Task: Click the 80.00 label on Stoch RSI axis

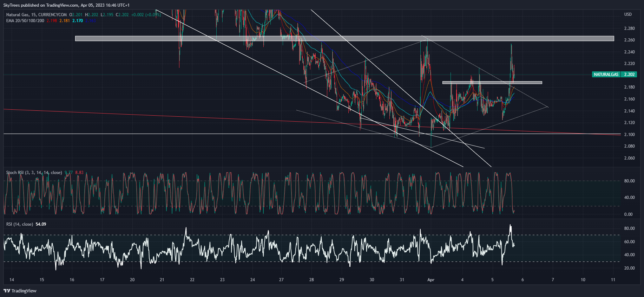Action: (629, 181)
